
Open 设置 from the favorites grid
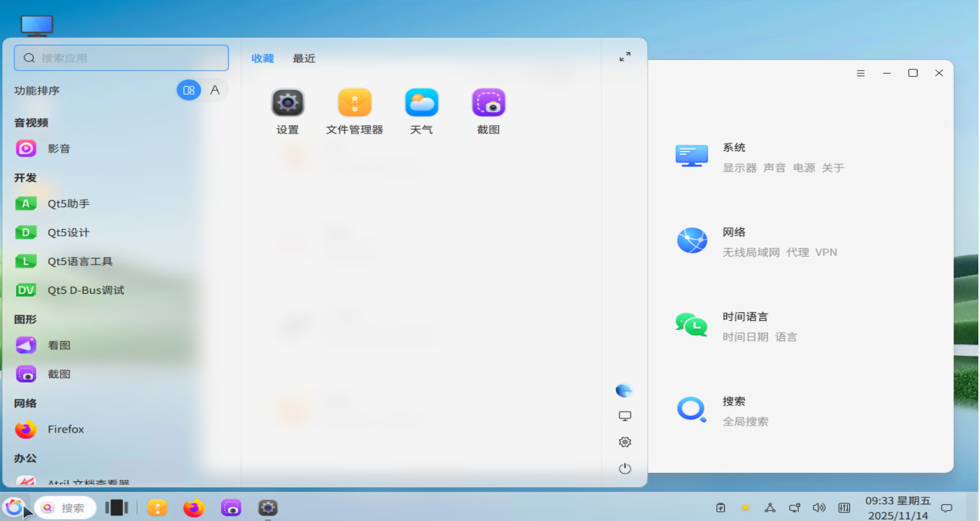point(287,103)
